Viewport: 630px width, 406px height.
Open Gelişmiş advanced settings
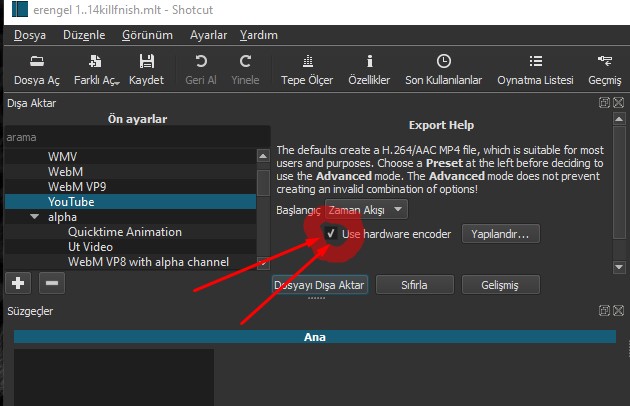[501, 285]
